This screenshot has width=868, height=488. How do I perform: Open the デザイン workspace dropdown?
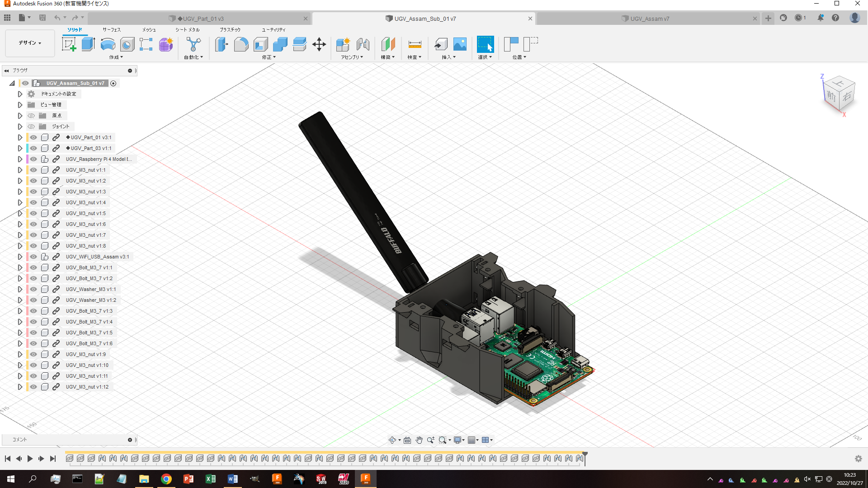[30, 43]
